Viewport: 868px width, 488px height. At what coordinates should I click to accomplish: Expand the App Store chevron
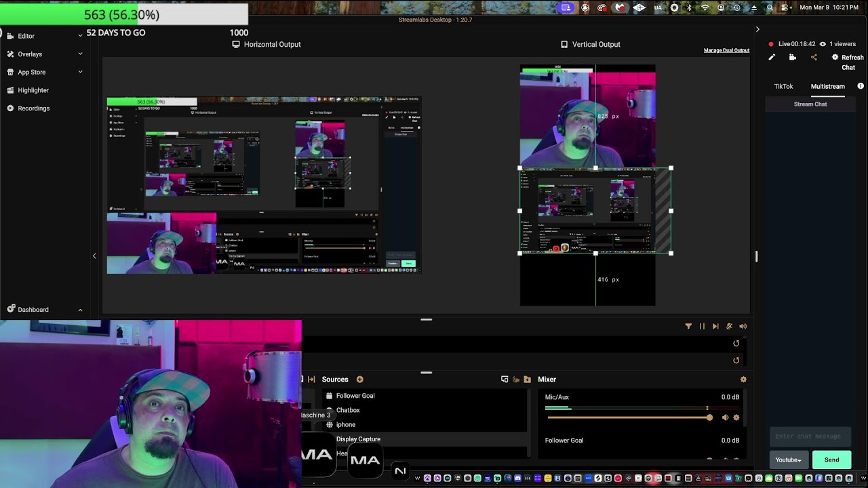pyautogui.click(x=80, y=72)
